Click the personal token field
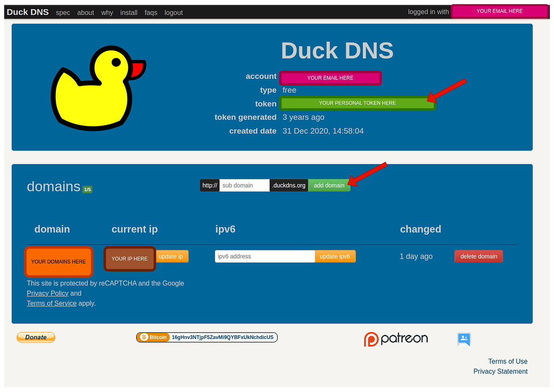The width and height of the screenshot is (554, 392). [x=357, y=103]
